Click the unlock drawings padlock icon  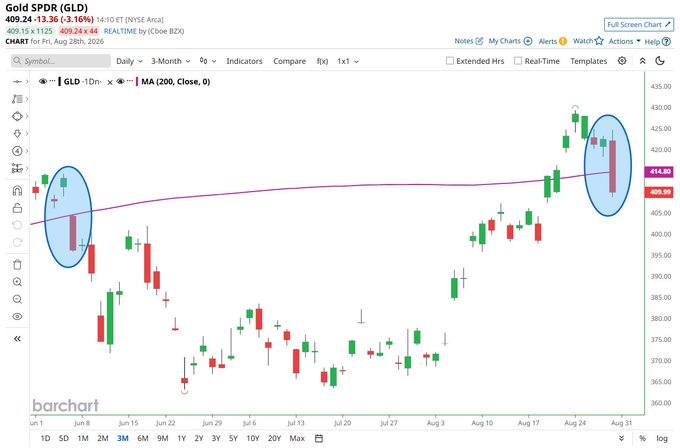17,208
